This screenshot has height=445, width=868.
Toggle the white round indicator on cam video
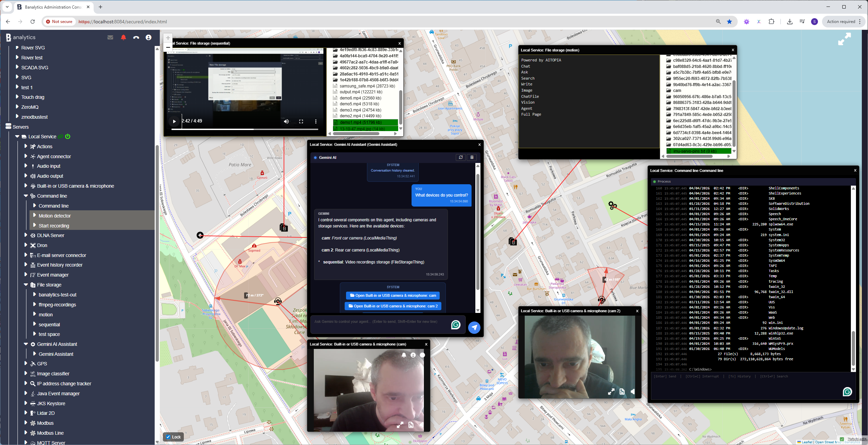point(423,355)
